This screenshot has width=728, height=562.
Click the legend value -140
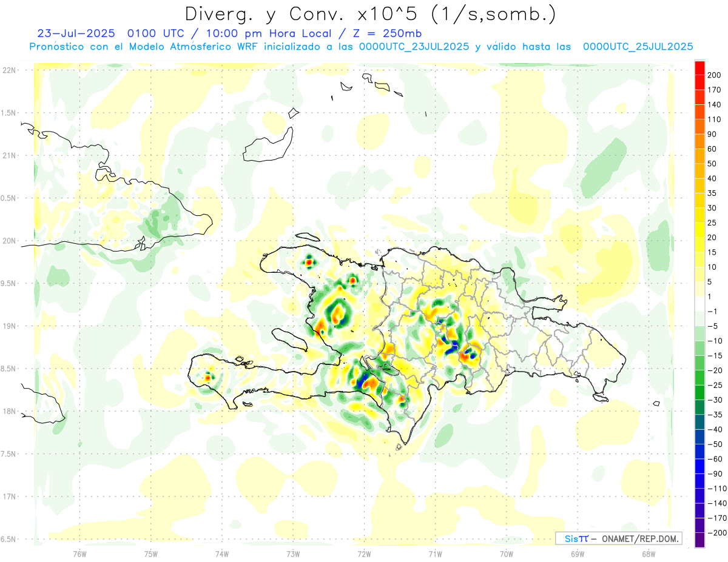[x=717, y=503]
